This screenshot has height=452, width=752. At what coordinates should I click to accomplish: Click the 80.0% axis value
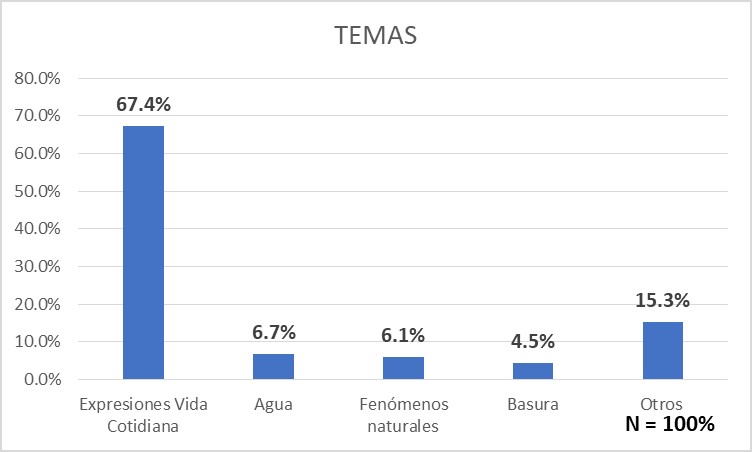[x=35, y=78]
